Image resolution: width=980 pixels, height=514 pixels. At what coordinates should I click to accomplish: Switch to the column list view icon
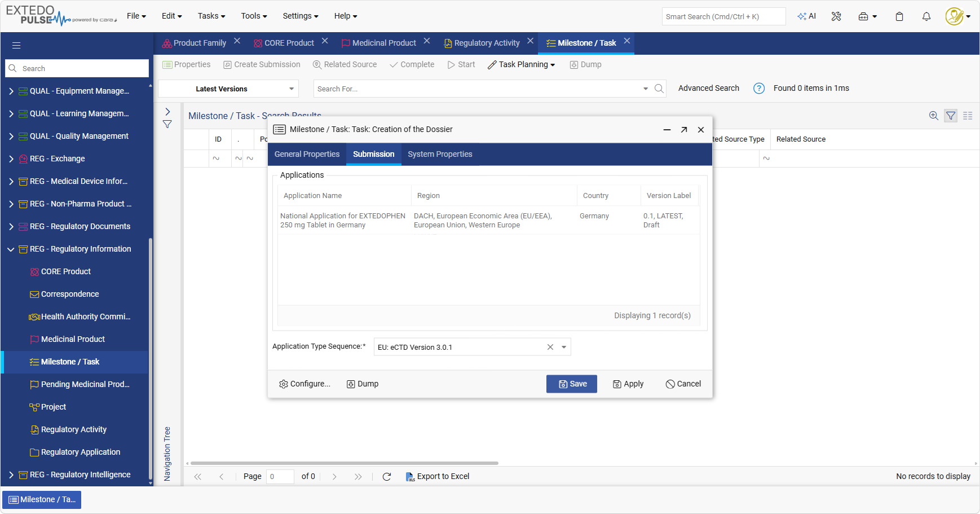[x=968, y=116]
